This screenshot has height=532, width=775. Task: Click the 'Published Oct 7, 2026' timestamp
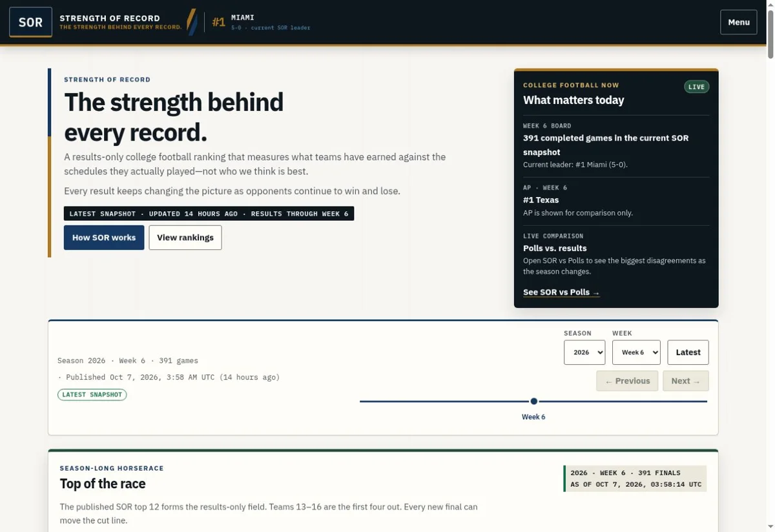(x=169, y=377)
